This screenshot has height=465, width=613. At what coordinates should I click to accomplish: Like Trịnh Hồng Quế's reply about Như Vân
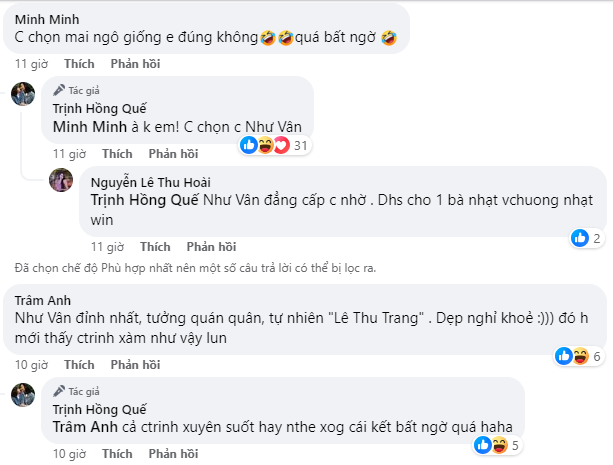point(116,154)
